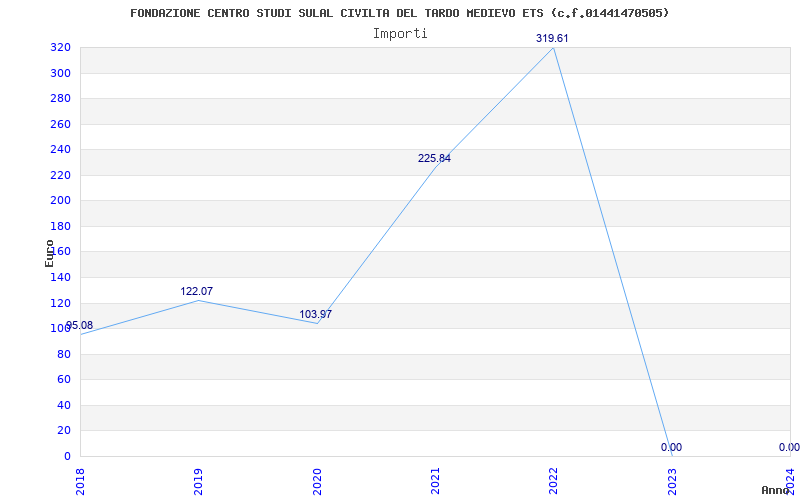This screenshot has height=500, width=800.
Task: Click the 240 y-axis tick label
Action: [x=60, y=149]
